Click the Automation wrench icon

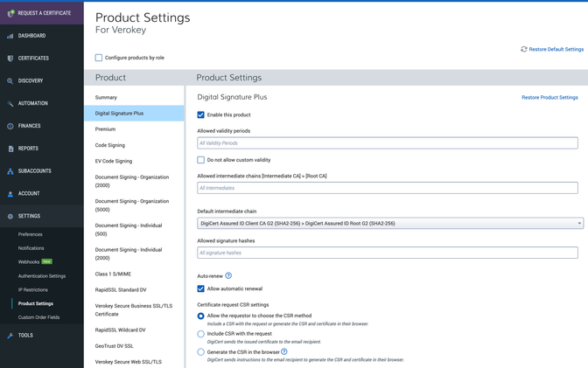coord(10,103)
